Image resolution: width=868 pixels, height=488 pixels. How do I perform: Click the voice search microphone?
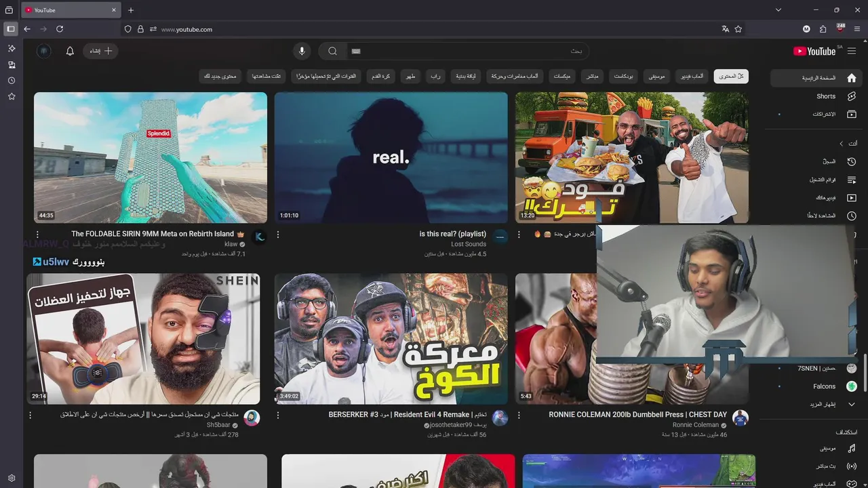[302, 51]
